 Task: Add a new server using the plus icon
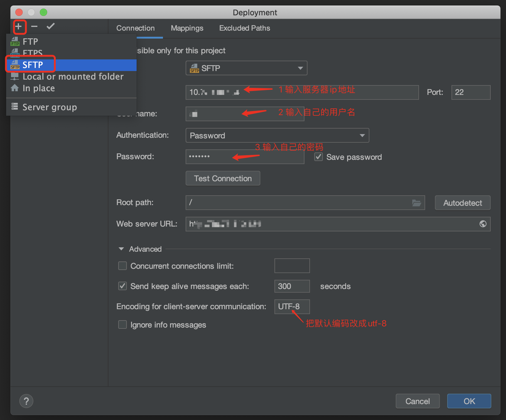tap(19, 26)
